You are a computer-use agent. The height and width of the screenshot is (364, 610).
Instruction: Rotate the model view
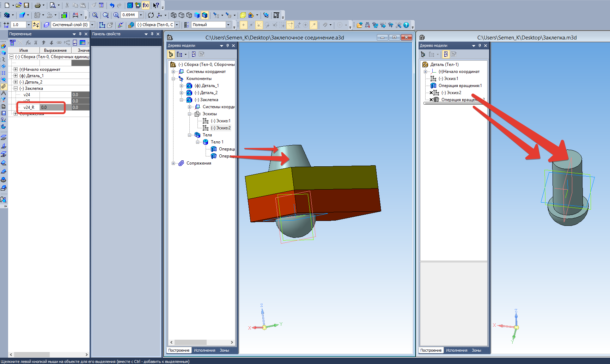pos(151,15)
